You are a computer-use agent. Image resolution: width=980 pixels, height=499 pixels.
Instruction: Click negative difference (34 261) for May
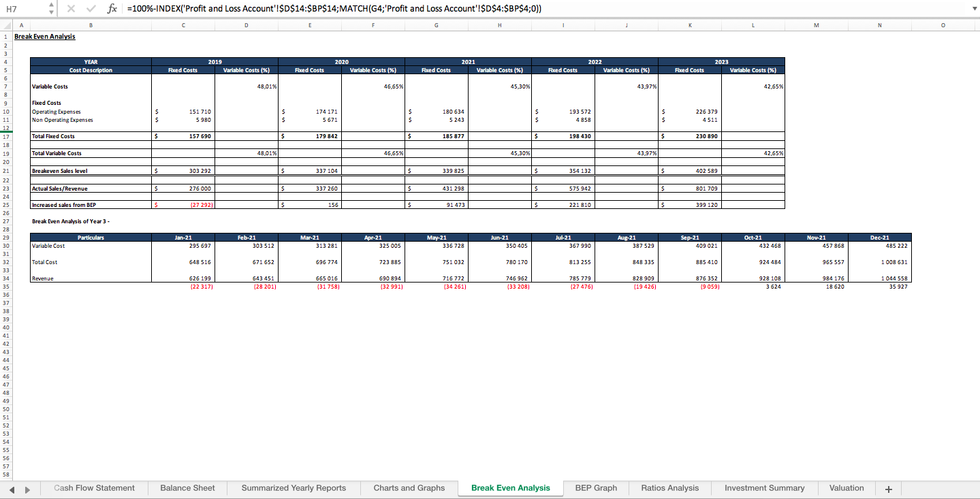(436, 287)
